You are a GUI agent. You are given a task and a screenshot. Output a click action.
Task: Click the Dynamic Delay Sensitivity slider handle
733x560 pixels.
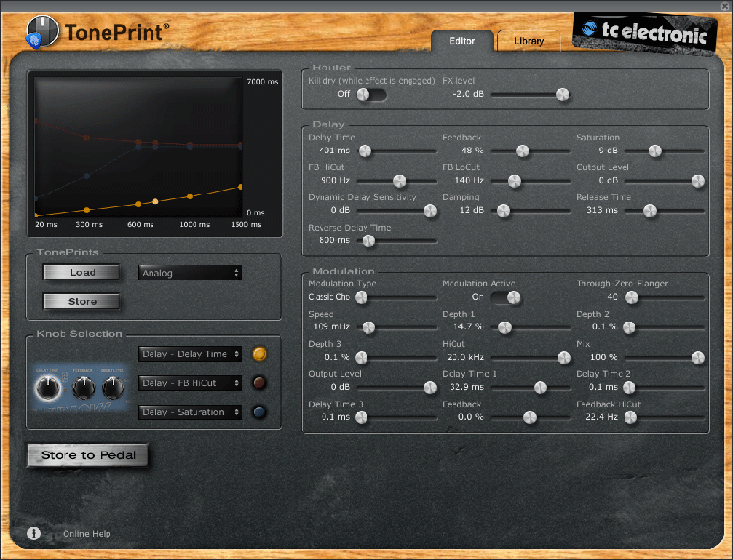pyautogui.click(x=430, y=211)
